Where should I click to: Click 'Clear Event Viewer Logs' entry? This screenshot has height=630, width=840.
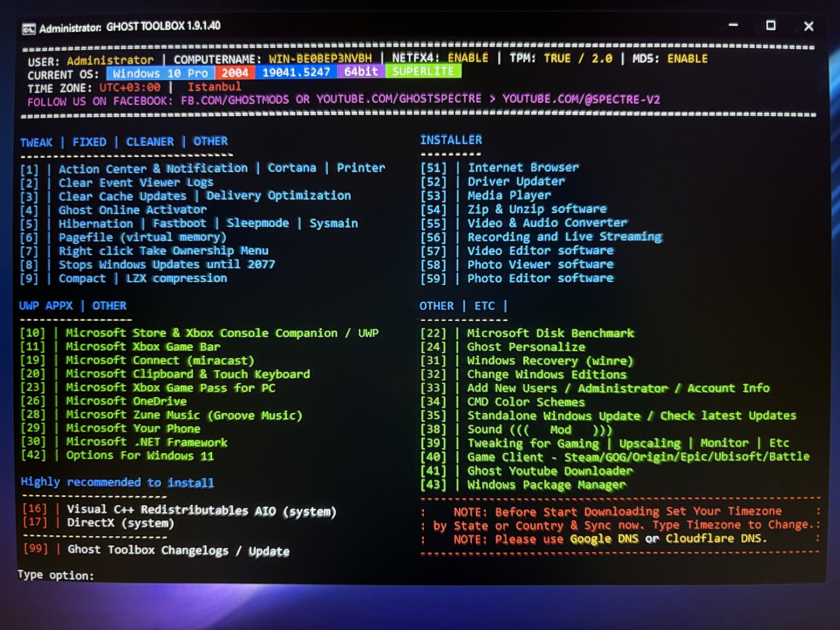[x=136, y=183]
